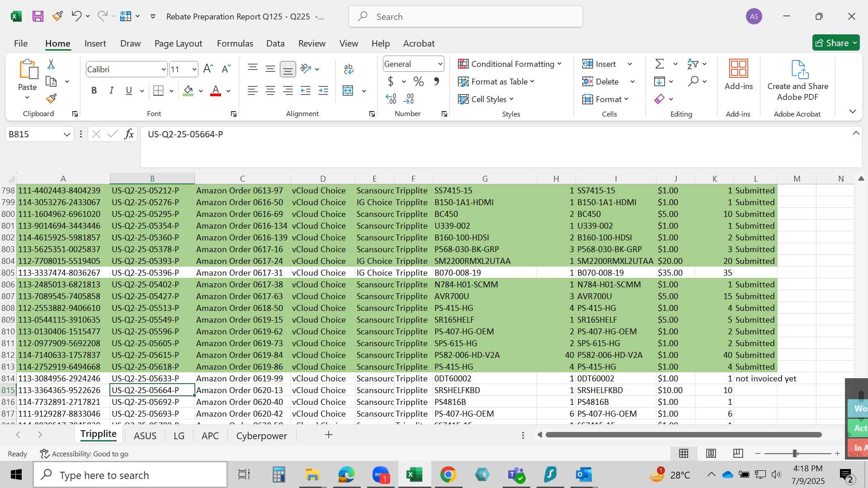Click the Save icon in title bar
Image resolution: width=868 pixels, height=488 pixels.
(38, 17)
